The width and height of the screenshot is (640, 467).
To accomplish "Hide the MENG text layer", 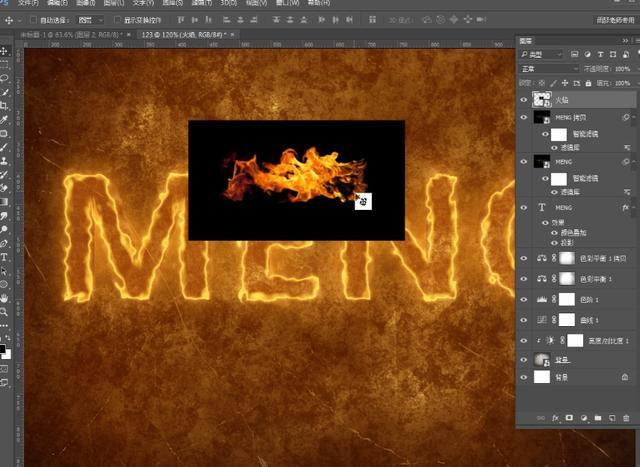I will (524, 207).
